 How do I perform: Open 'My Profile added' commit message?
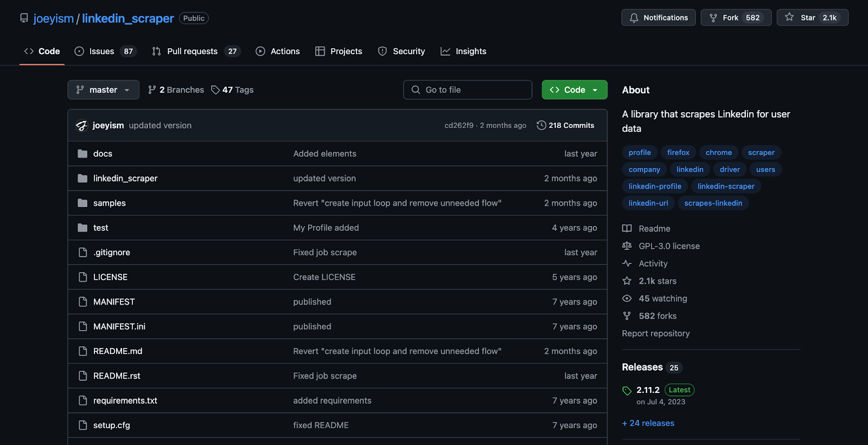(x=326, y=228)
